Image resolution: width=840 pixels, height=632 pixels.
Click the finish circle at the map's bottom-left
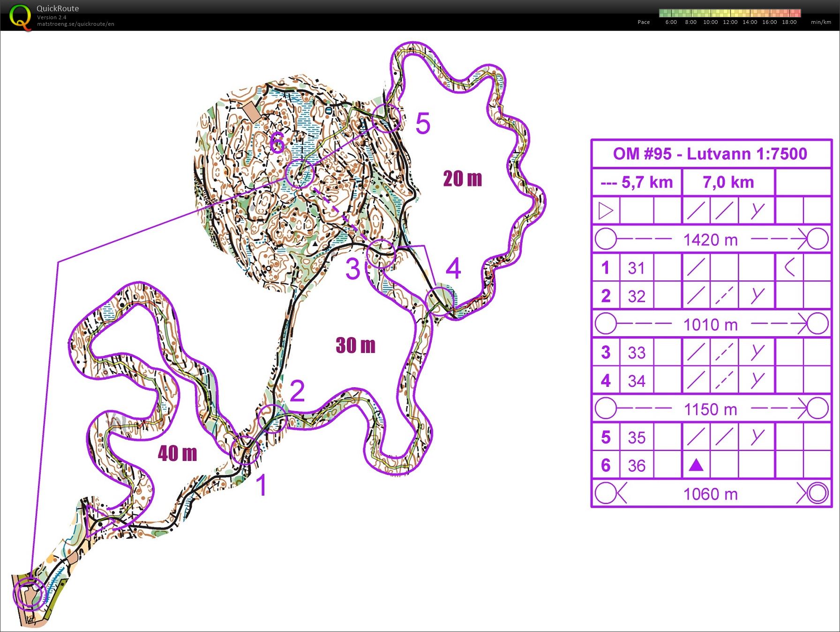click(28, 594)
